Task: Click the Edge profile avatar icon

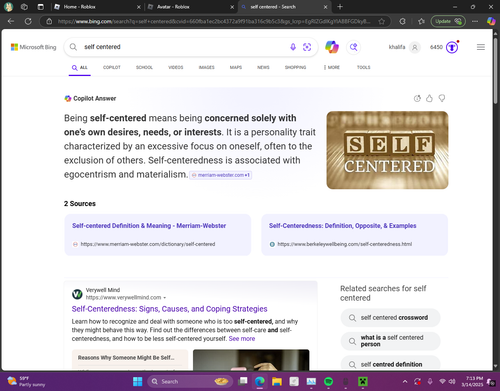Action: tap(8, 7)
